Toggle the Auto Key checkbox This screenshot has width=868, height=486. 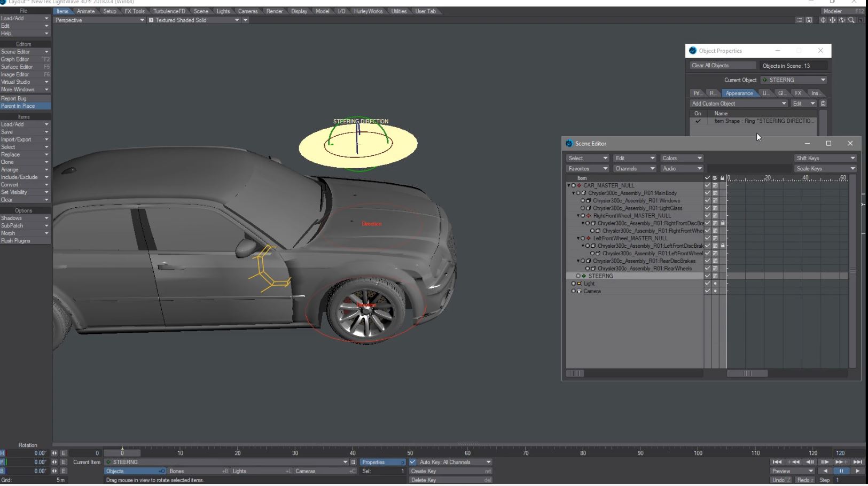413,462
